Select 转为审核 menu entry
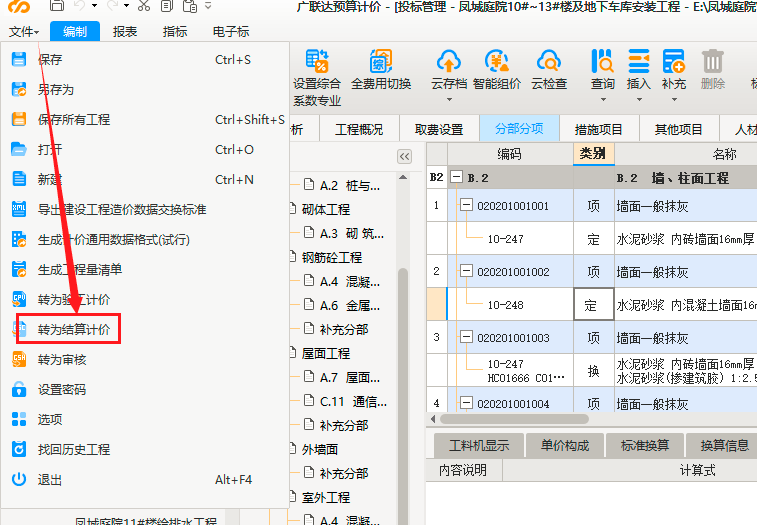Image resolution: width=757 pixels, height=525 pixels. (145, 360)
